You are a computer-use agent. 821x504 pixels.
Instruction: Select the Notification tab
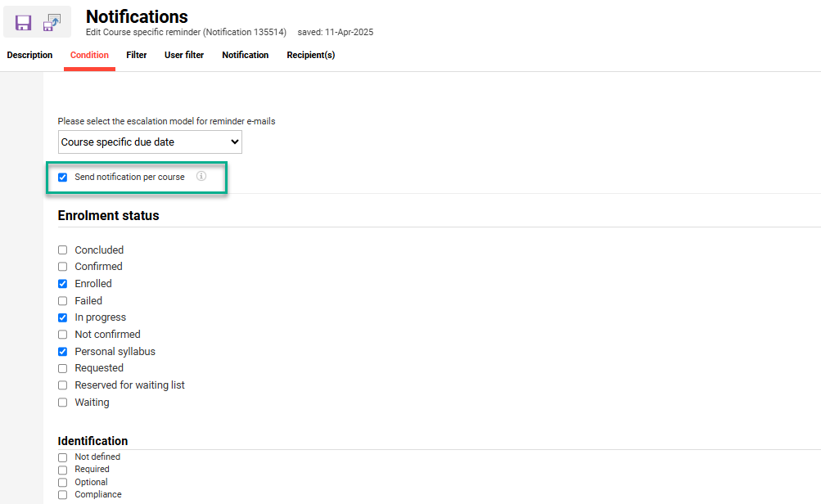click(x=245, y=55)
